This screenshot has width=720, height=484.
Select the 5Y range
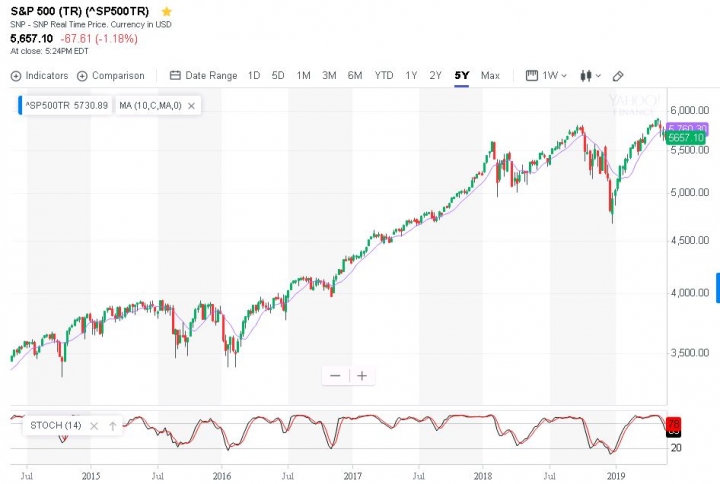[462, 76]
